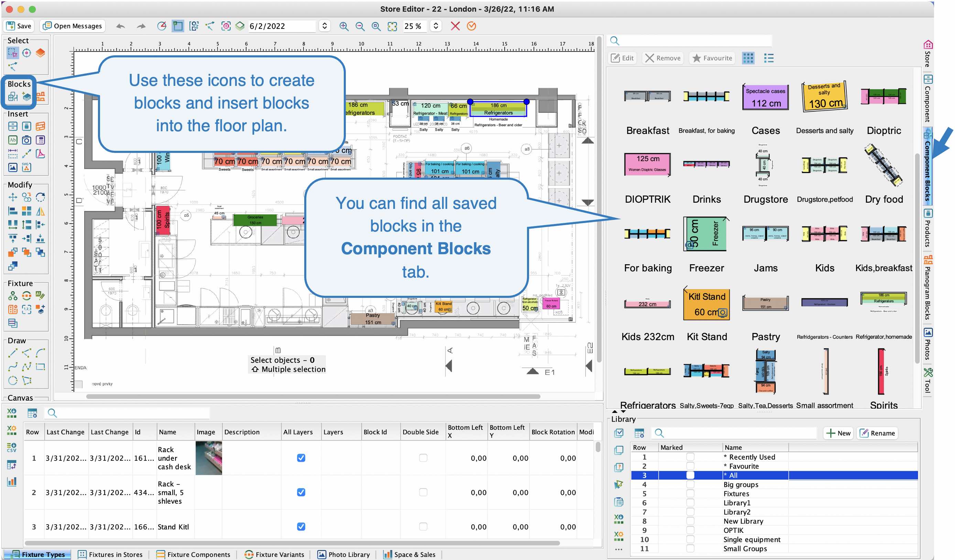Image resolution: width=955 pixels, height=560 pixels.
Task: Toggle Double Side checkbox in row 2
Action: 423,492
